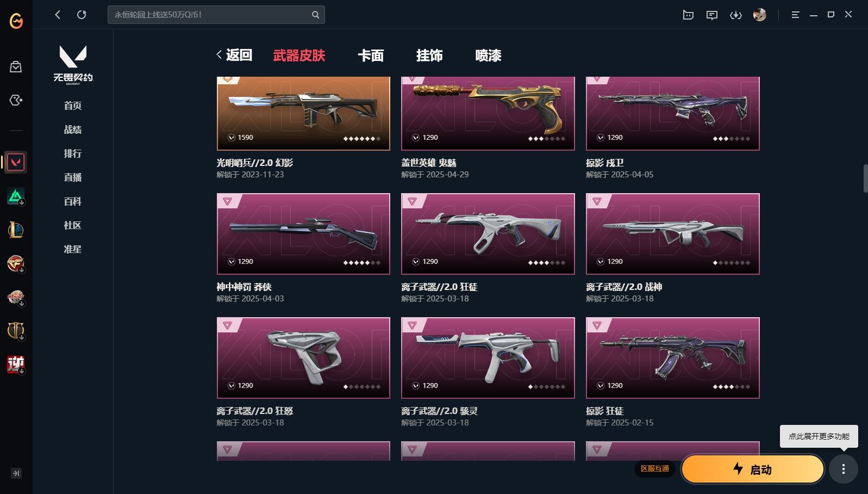Go back with the top arrow icon

[x=58, y=15]
